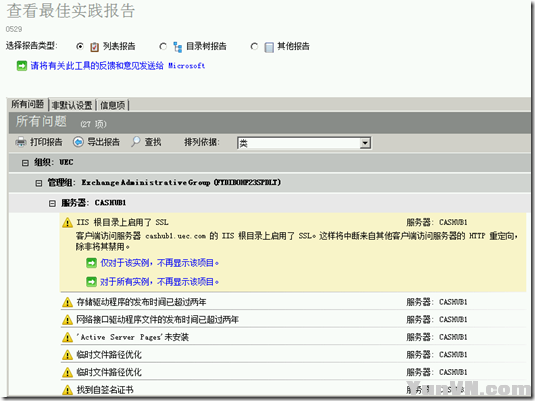Select issue 找到自签名证书
Screen dimensions: 535x401
click(x=105, y=390)
